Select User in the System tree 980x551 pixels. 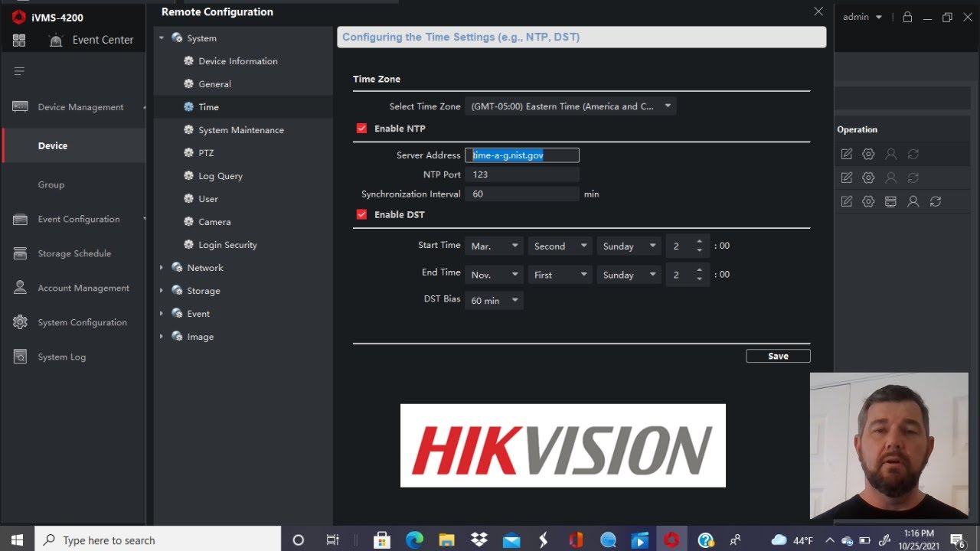click(208, 199)
